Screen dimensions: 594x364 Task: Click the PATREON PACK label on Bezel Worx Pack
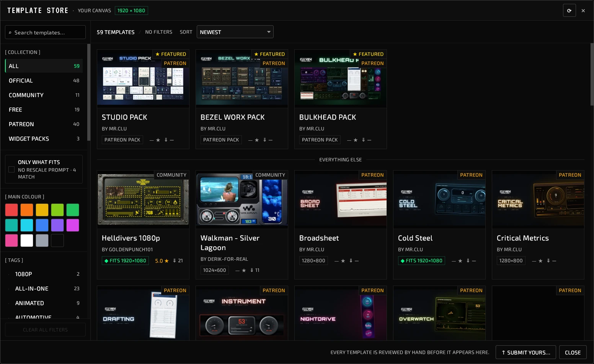221,140
